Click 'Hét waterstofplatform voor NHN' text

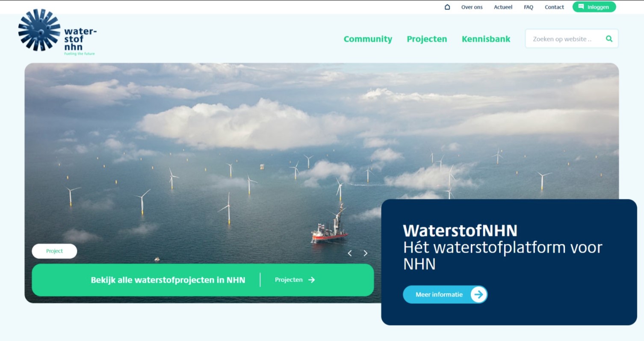[502, 256]
